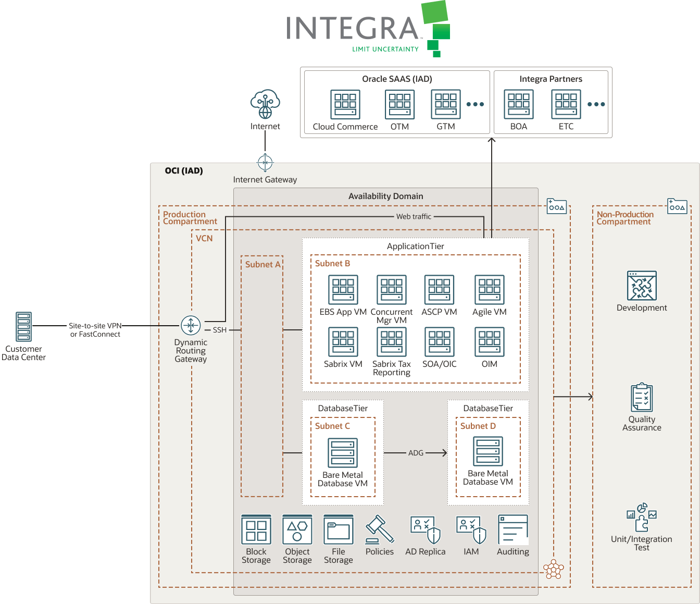Click the "LIMIT UNCERTAINTY" tagline
The height and width of the screenshot is (604, 700).
385,49
